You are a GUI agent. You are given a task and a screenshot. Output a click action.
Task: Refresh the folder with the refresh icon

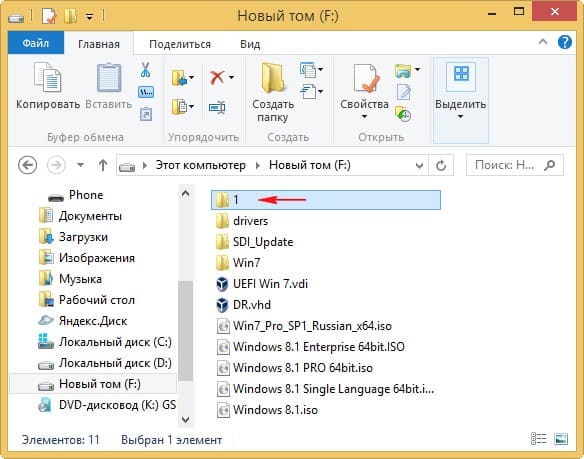point(441,165)
